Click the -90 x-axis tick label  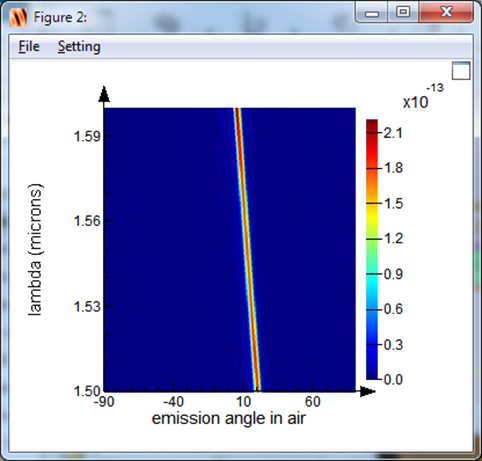(x=104, y=402)
